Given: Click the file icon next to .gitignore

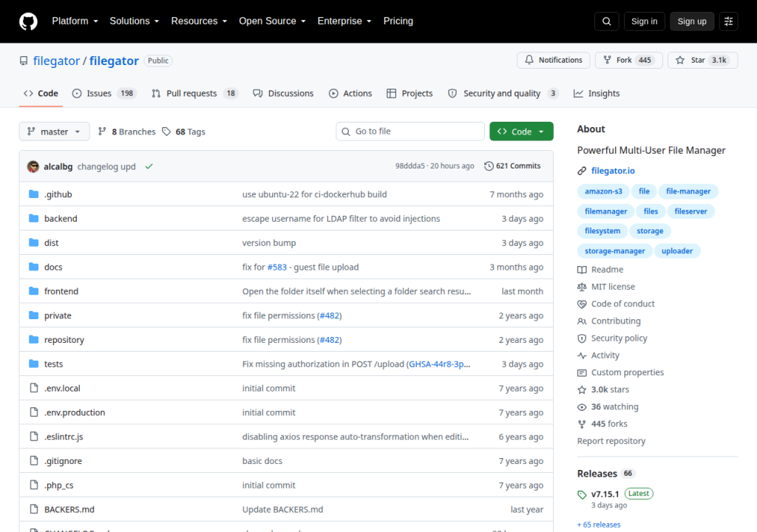Looking at the screenshot, I should (34, 460).
